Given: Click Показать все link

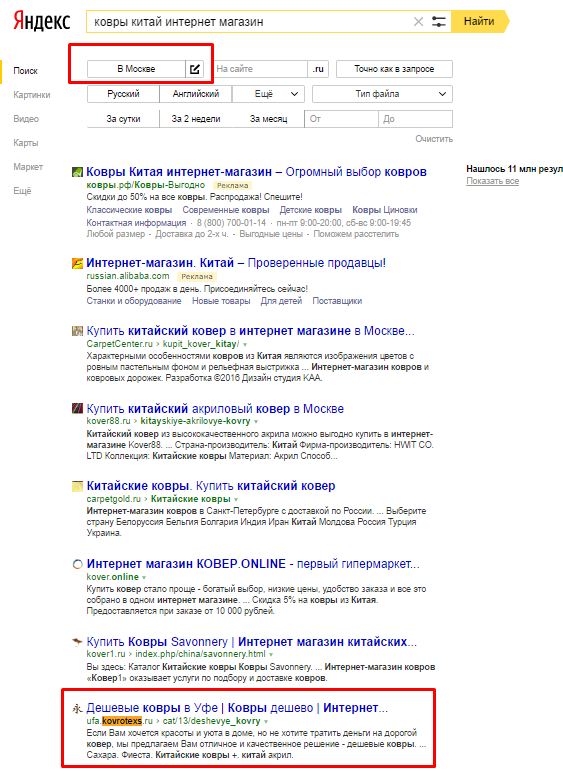Looking at the screenshot, I should point(492,181).
